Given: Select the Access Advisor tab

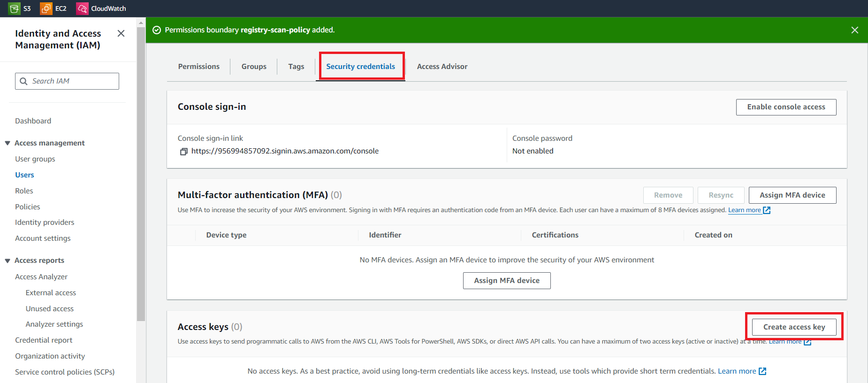Looking at the screenshot, I should click(x=442, y=67).
